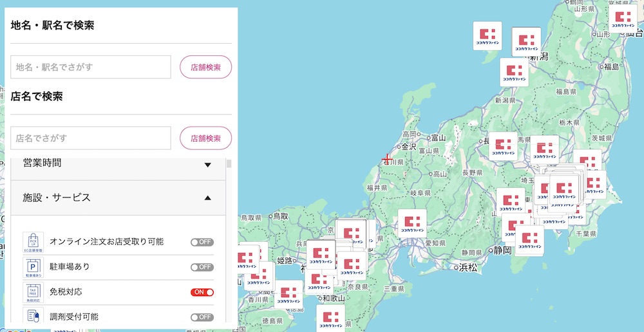The height and width of the screenshot is (332, 644).
Task: Open the store marker near 仙台
Action: tap(623, 18)
